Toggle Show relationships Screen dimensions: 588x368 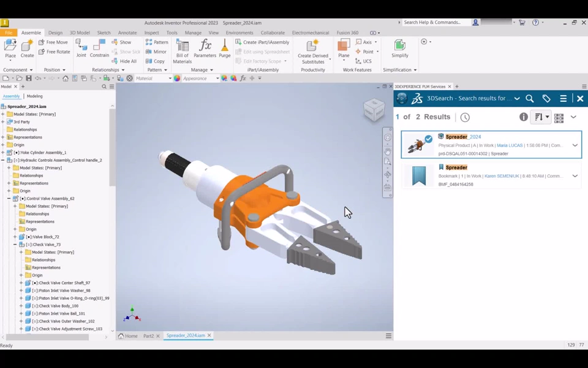point(121,42)
